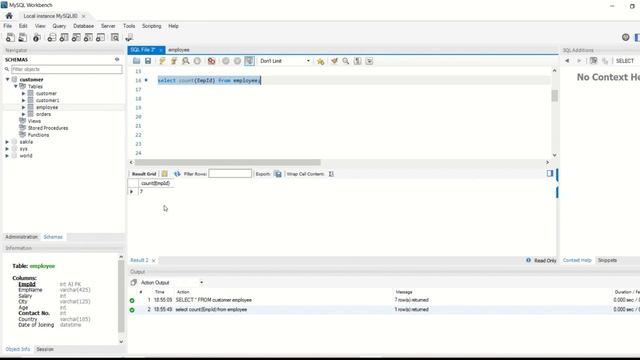Image resolution: width=640 pixels, height=360 pixels.
Task: Click stop query execution icon
Action: pyautogui.click(x=197, y=61)
